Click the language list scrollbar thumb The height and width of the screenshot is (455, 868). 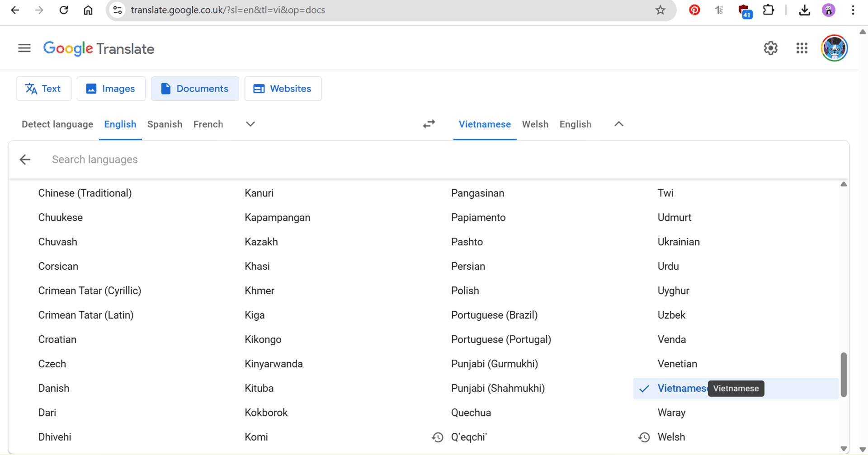843,375
